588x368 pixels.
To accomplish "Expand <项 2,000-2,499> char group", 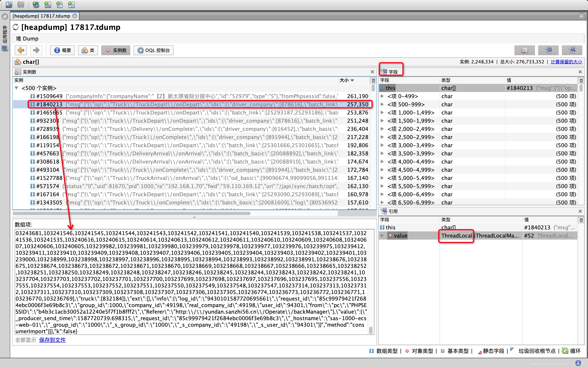I will point(382,129).
